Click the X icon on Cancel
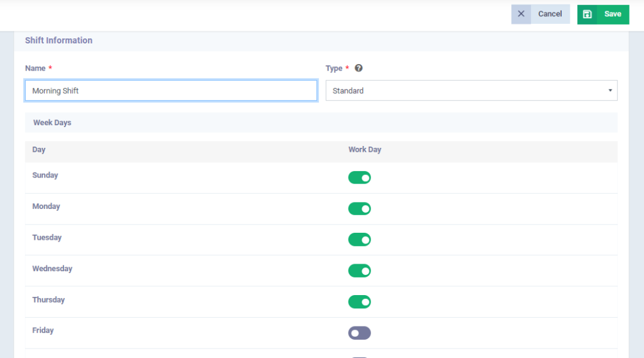The height and width of the screenshot is (358, 644). pyautogui.click(x=521, y=14)
